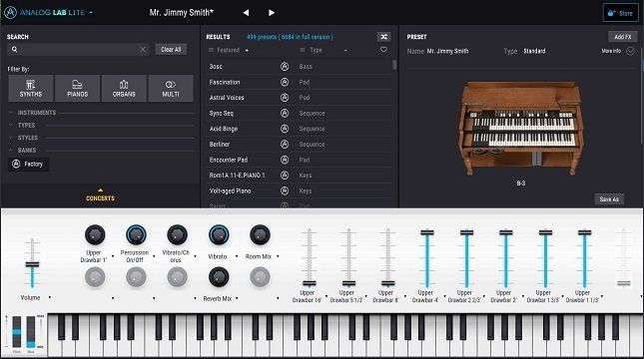Click the Mod wheel
Image resolution: width=644 pixels, height=359 pixels.
[x=31, y=332]
